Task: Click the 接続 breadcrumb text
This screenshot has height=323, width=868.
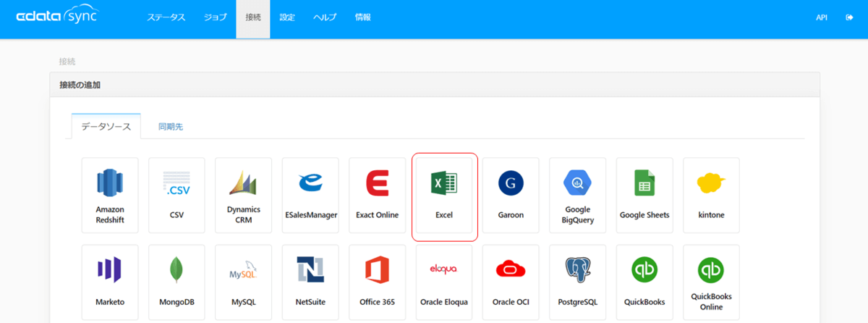Action: point(67,62)
